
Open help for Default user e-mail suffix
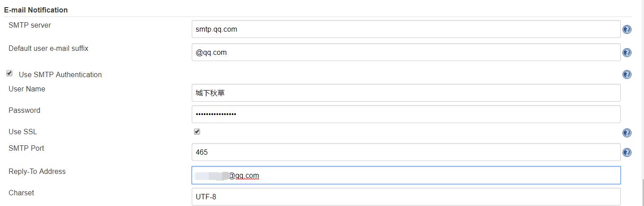coord(627,53)
